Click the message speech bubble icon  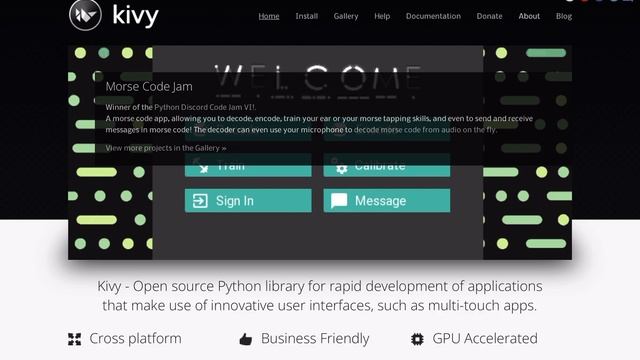(x=339, y=201)
